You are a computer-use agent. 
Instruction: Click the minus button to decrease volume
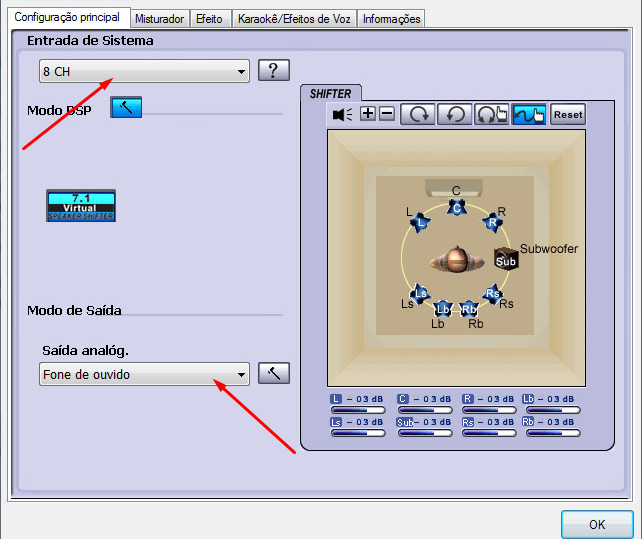coord(386,114)
